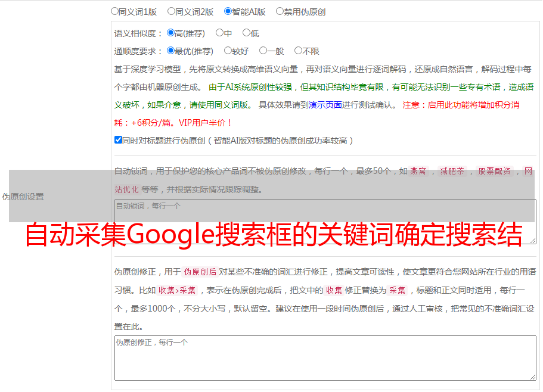This screenshot has height=392, width=543.
Task: Open the 演示页面 link
Action: tap(325, 105)
